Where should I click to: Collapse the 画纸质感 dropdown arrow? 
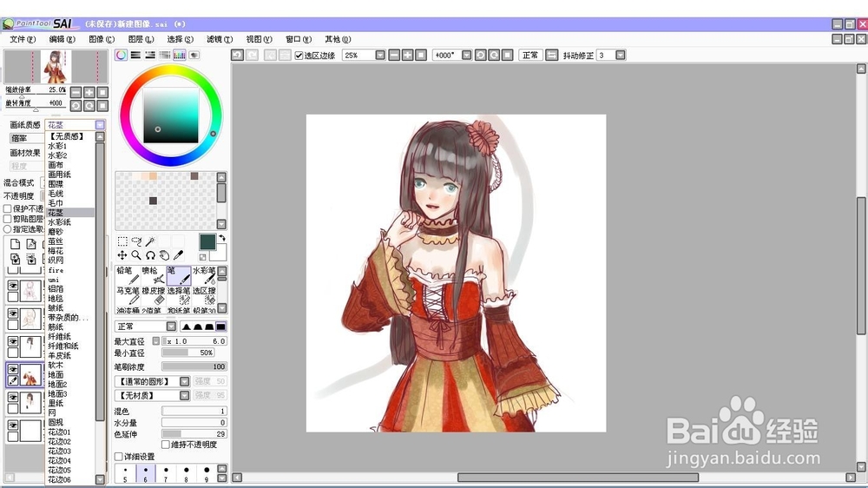100,125
